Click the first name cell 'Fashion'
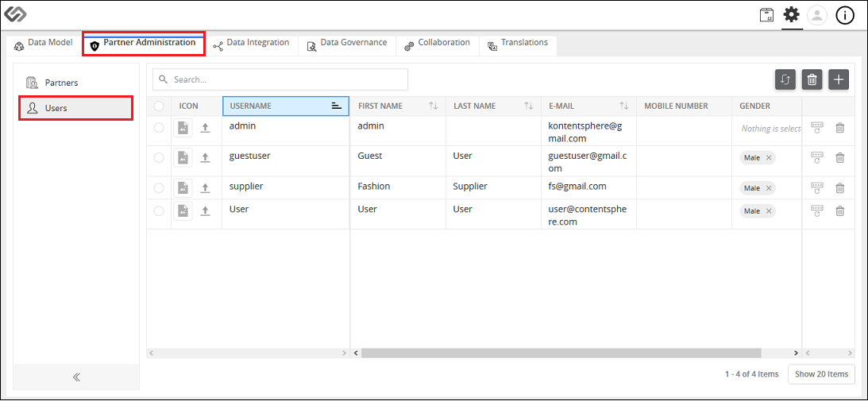Screen dimensions: 868x401 tap(374, 186)
